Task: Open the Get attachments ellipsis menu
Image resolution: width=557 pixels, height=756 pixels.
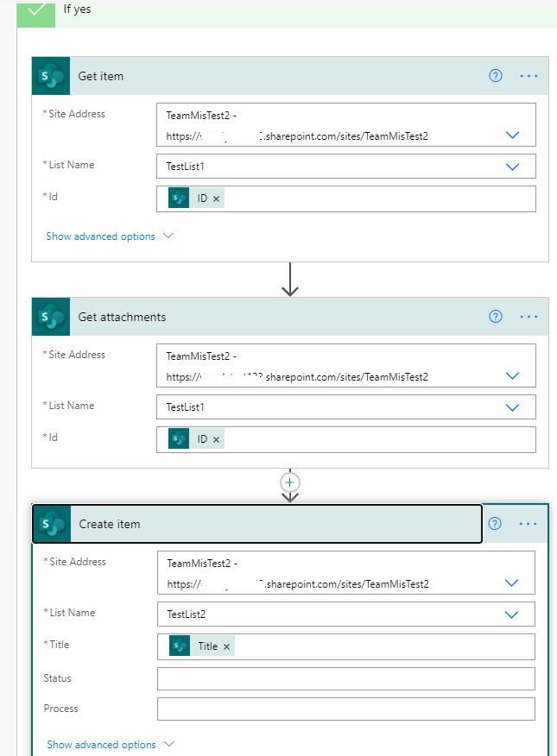Action: click(x=529, y=316)
